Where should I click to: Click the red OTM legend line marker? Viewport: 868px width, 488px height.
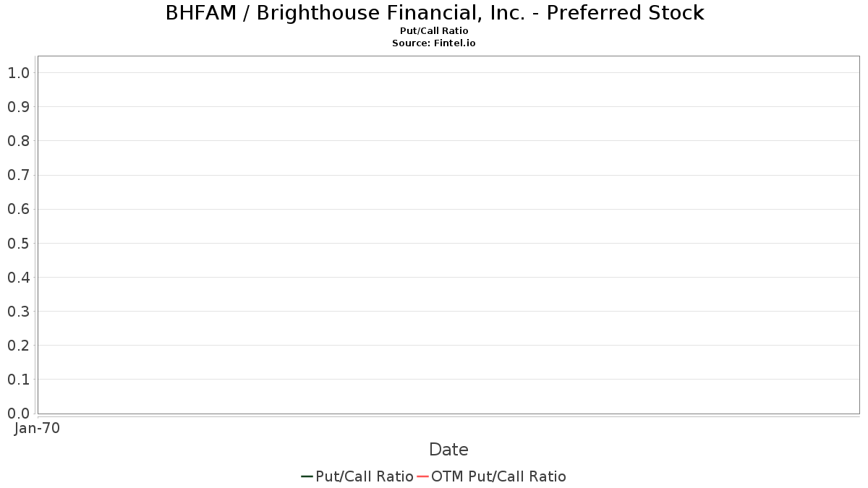coord(422,476)
